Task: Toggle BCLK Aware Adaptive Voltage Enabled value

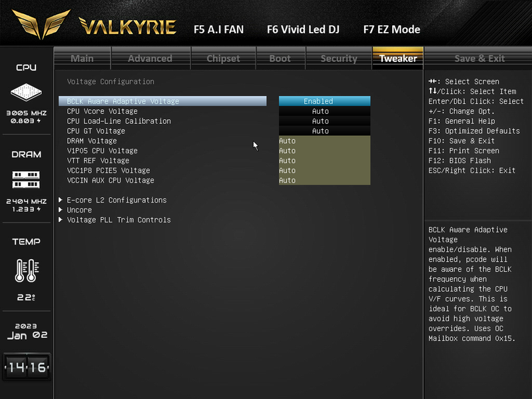Action: [x=324, y=101]
